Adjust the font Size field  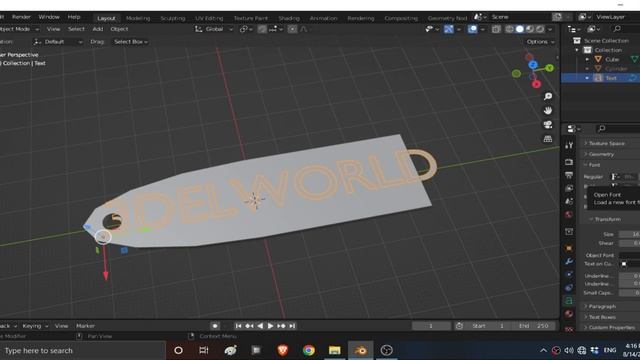(x=629, y=234)
